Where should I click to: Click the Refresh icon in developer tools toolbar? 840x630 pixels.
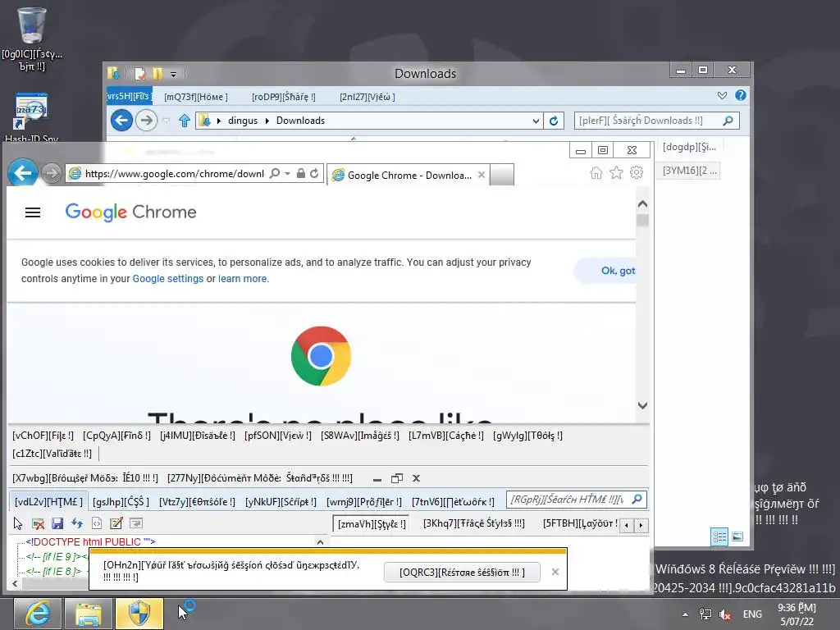tap(77, 523)
